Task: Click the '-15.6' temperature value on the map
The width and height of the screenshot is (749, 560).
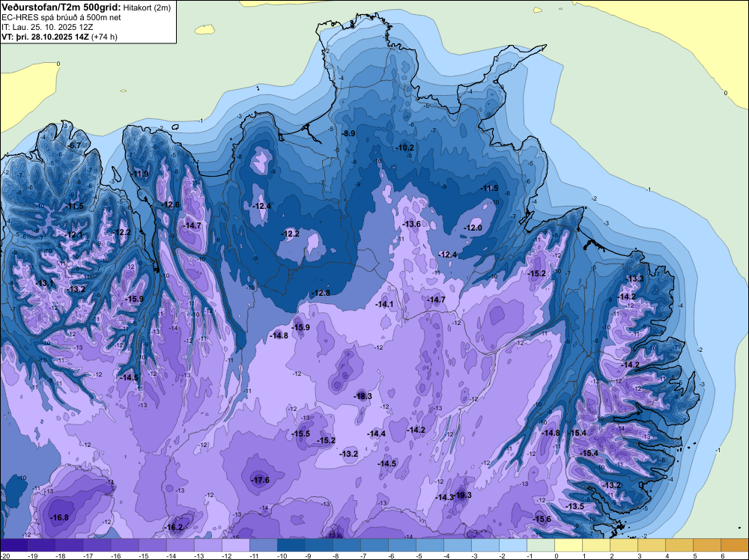Action: [542, 520]
